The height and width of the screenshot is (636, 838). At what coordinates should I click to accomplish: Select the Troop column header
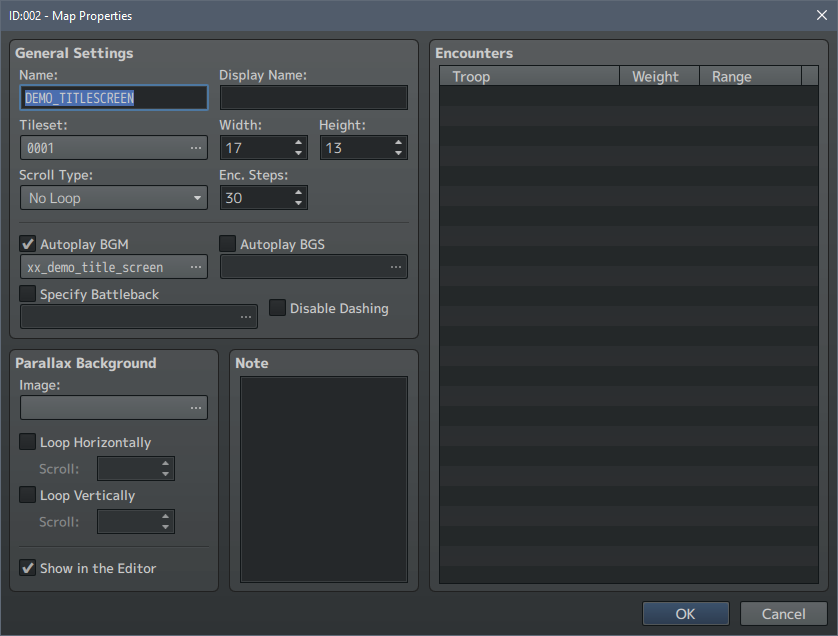pos(529,76)
